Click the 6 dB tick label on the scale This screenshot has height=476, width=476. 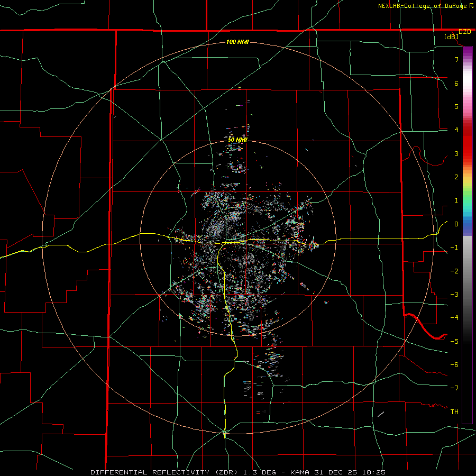click(456, 83)
